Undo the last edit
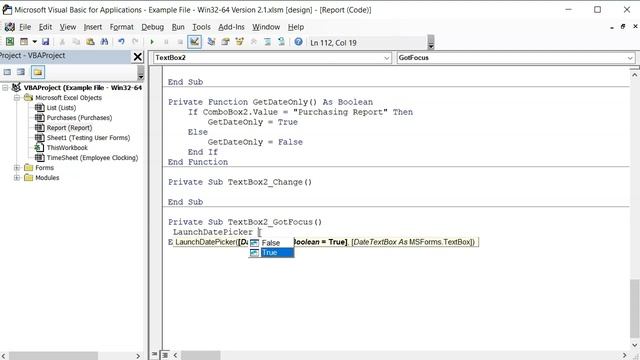 121,42
